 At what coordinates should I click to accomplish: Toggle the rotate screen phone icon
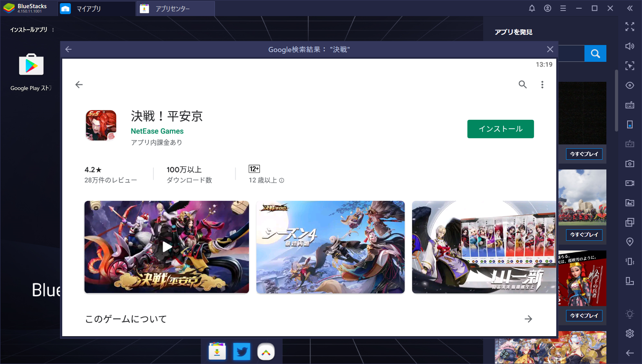coord(630,124)
